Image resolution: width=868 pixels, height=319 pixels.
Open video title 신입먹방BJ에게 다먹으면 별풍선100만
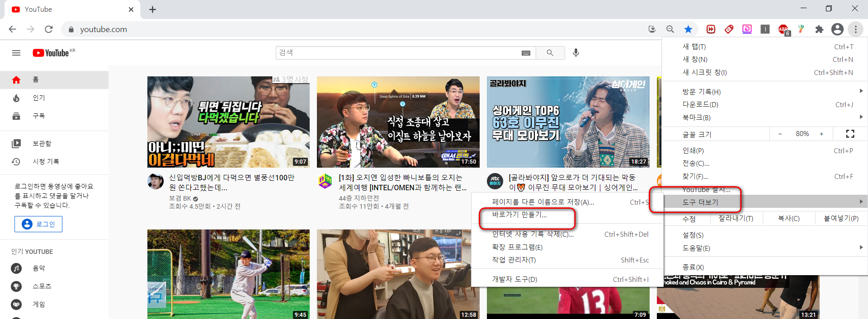232,183
